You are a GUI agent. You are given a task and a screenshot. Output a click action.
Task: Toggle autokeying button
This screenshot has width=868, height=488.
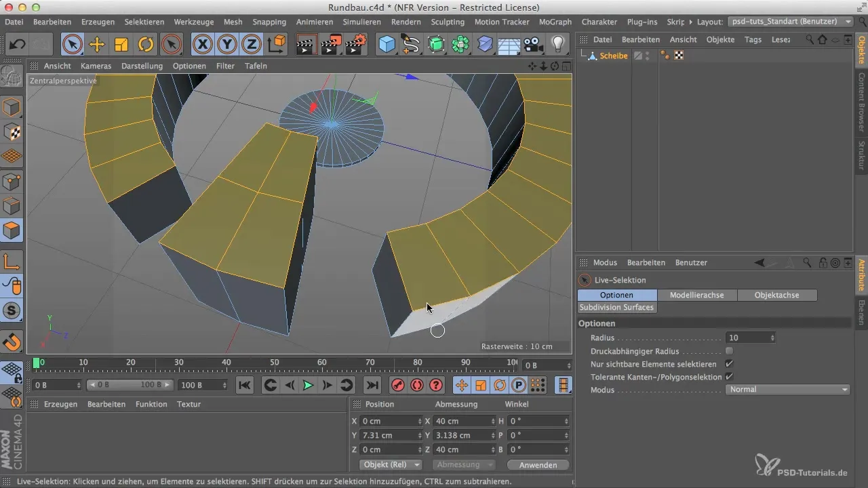417,385
